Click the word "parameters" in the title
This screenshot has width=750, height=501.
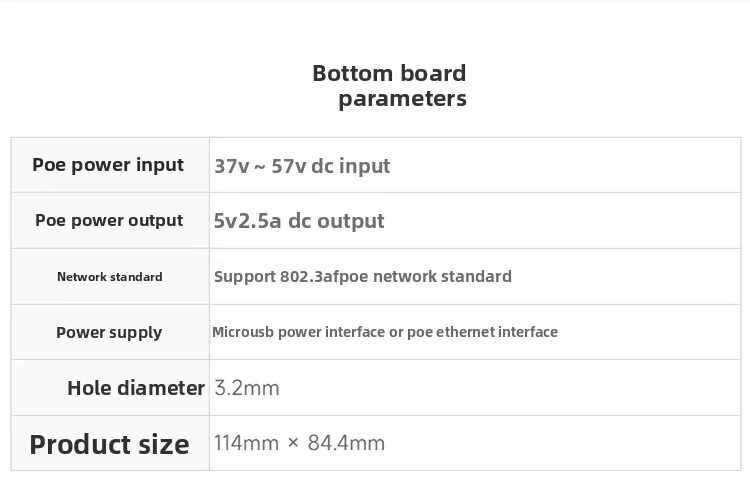click(x=402, y=98)
